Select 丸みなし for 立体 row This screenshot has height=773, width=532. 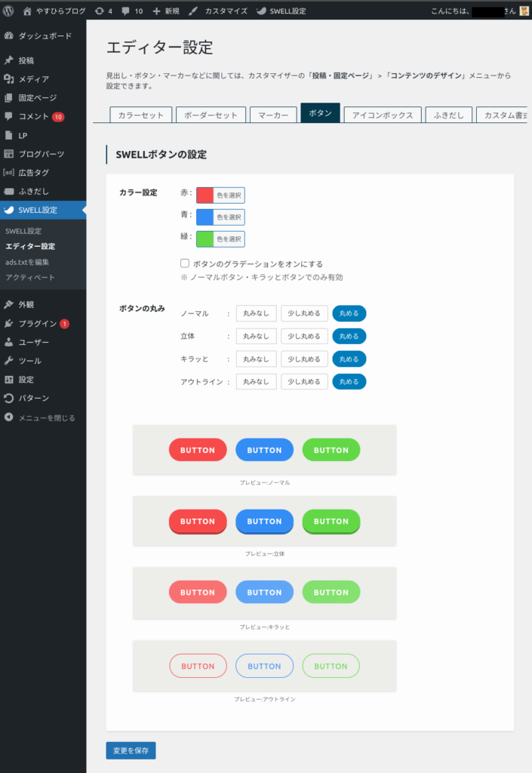click(x=256, y=336)
